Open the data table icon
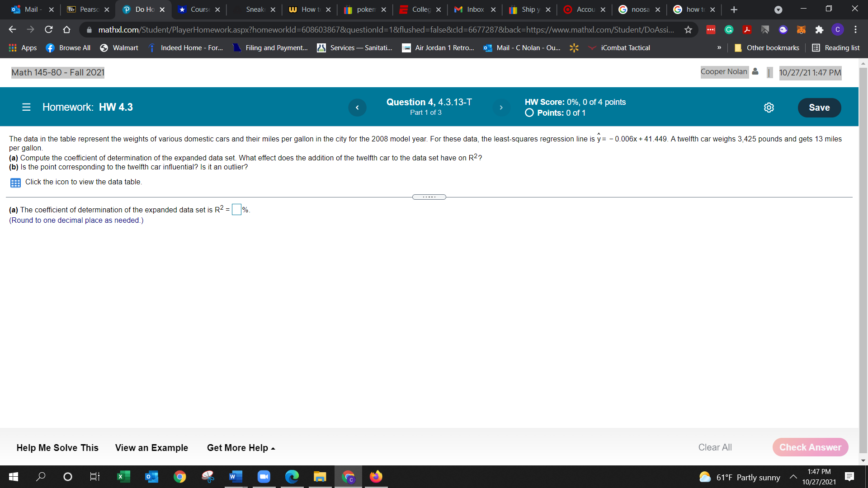868x488 pixels. [x=15, y=183]
